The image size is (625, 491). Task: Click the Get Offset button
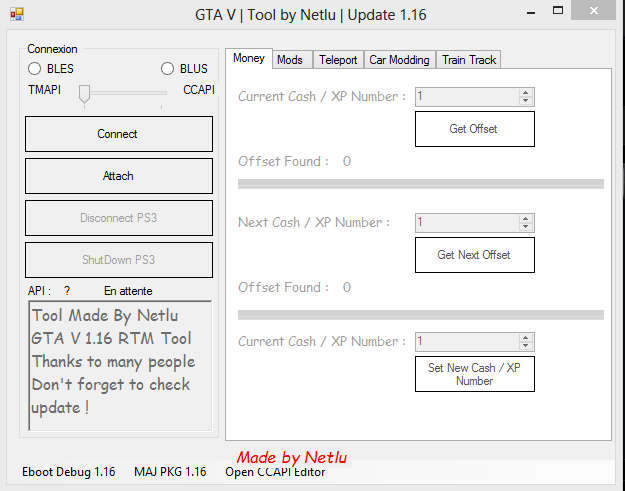pos(475,129)
